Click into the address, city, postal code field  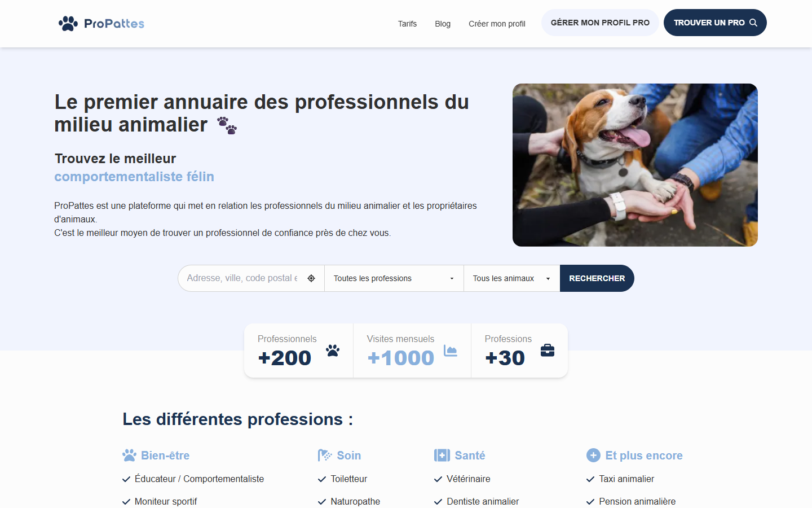coord(242,278)
